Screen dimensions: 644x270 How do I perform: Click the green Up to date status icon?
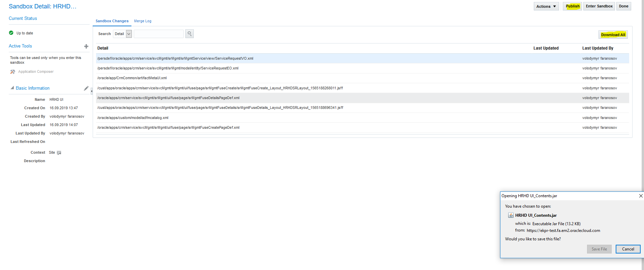(x=11, y=33)
